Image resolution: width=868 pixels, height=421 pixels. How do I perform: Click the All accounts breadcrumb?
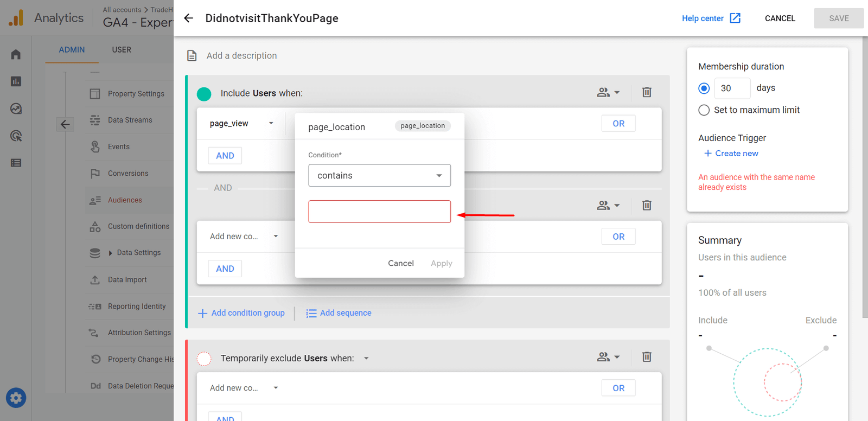(x=122, y=10)
